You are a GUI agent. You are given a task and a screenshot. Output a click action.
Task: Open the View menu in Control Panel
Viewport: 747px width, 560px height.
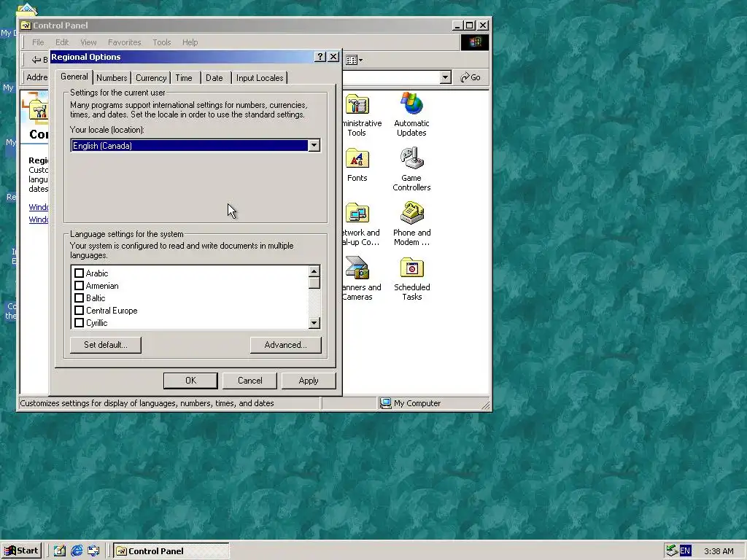(x=88, y=42)
